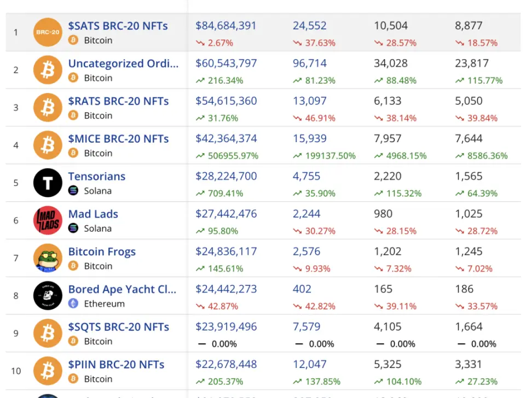Click the Ethereum chain icon under Bored Ape

(73, 303)
